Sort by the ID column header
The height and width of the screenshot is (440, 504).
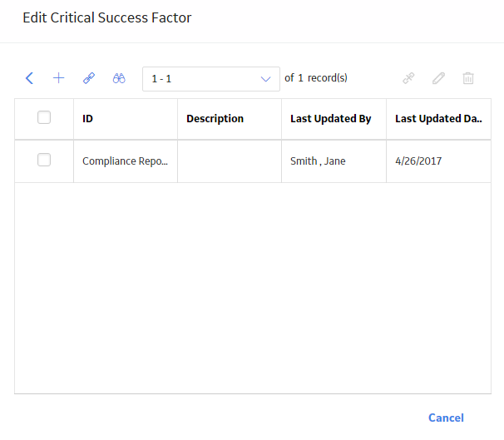click(x=87, y=119)
